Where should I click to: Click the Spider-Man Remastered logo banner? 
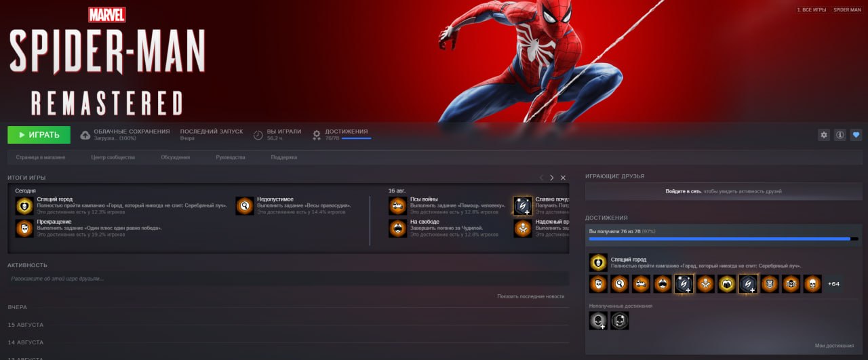[107, 62]
